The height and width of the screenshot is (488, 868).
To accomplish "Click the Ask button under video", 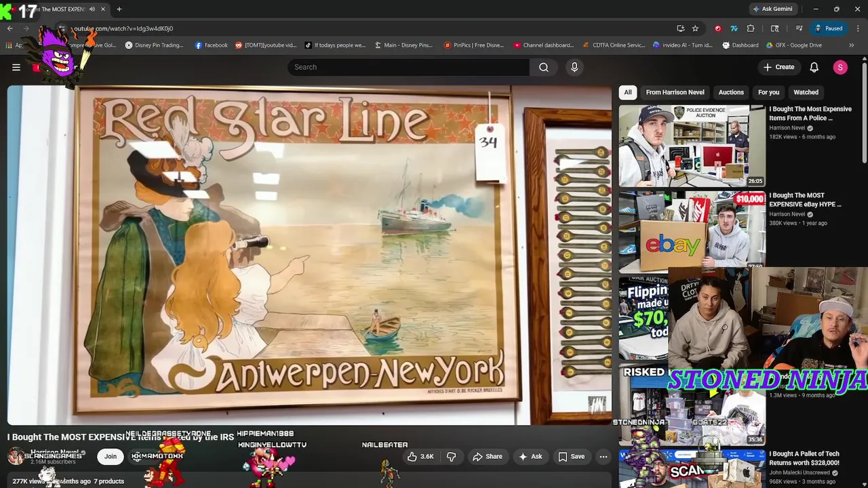I will point(530,457).
